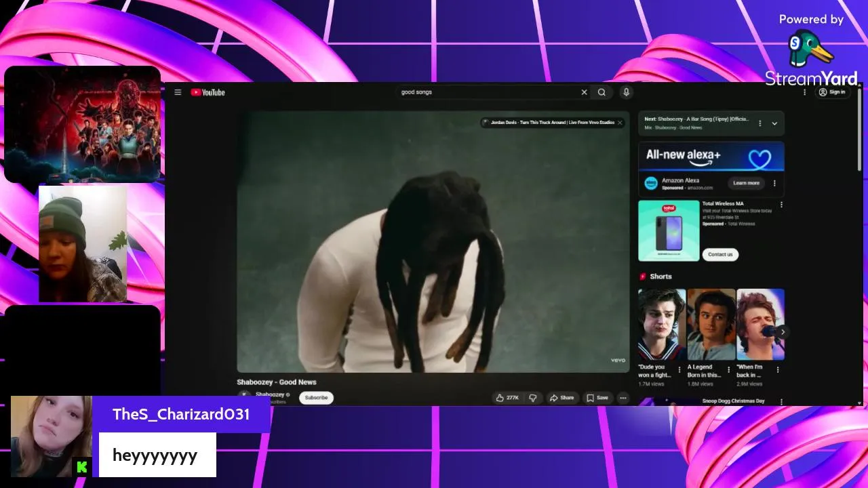Open the Shaboozey channel avatar
The width and height of the screenshot is (868, 488).
244,397
